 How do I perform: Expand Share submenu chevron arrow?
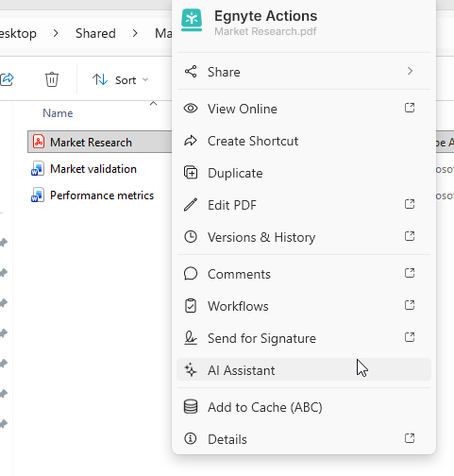point(410,71)
